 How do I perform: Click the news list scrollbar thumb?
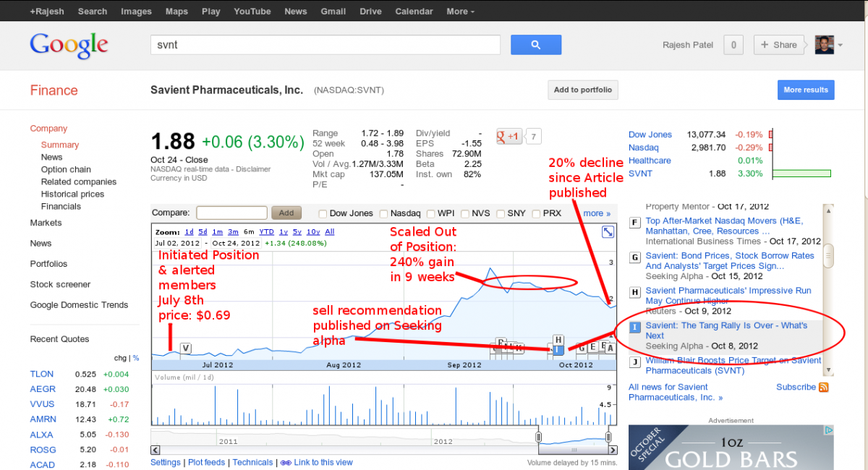pos(828,256)
